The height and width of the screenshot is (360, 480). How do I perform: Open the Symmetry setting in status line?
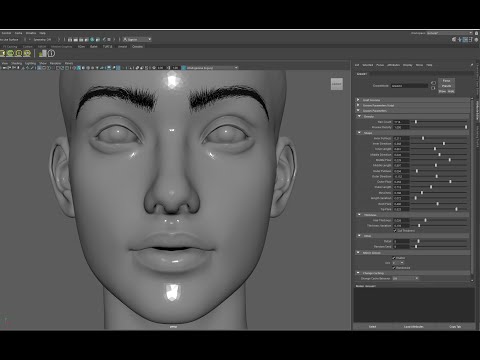coord(42,39)
